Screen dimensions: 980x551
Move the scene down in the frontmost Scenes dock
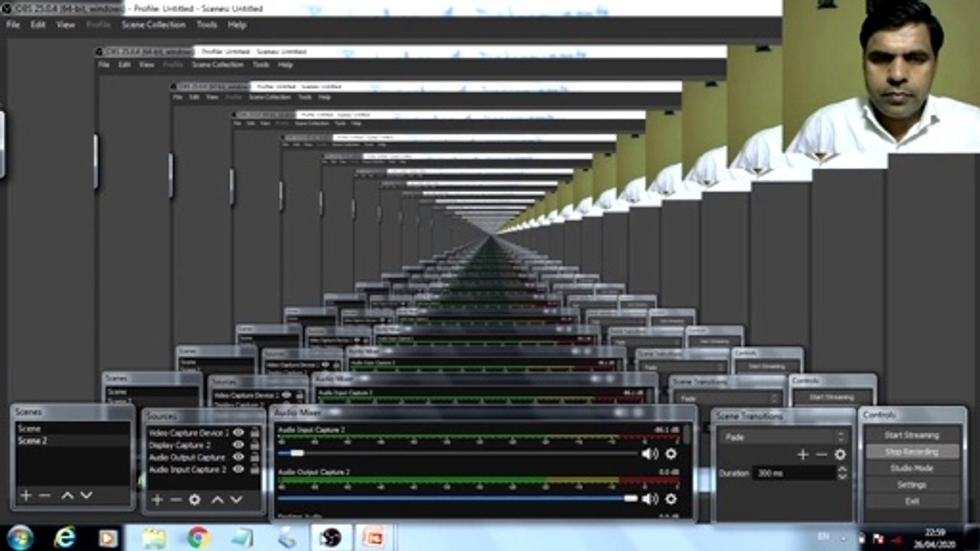pyautogui.click(x=86, y=496)
